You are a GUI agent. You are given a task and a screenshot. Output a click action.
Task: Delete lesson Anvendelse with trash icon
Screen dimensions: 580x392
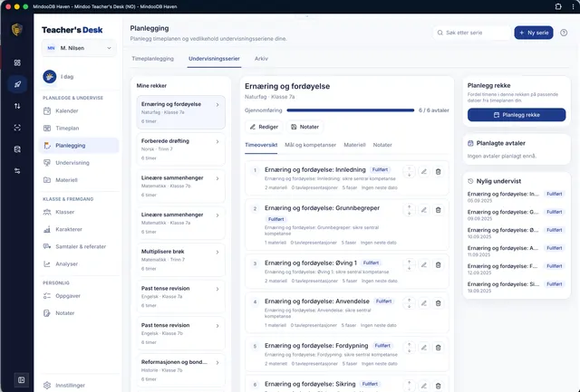438,303
